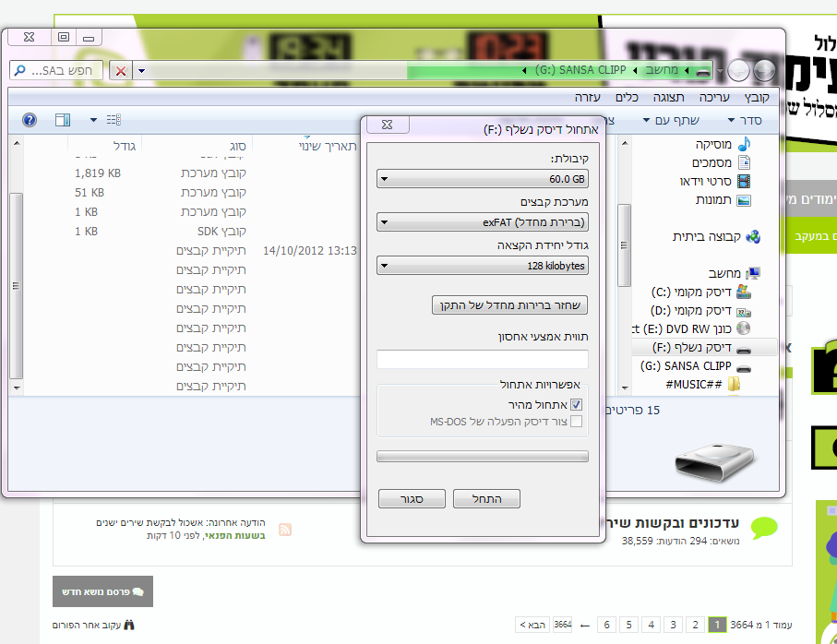
Task: Close the format dialog with X
Action: coord(387,125)
